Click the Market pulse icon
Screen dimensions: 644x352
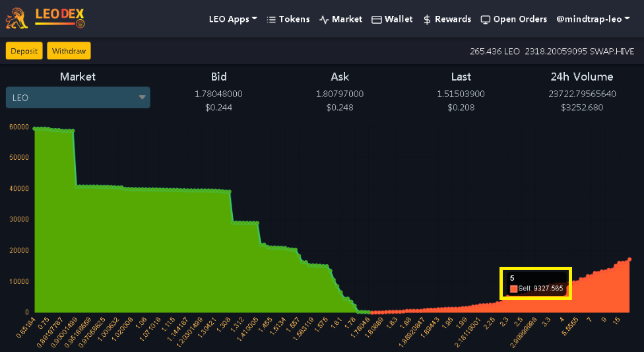(323, 20)
